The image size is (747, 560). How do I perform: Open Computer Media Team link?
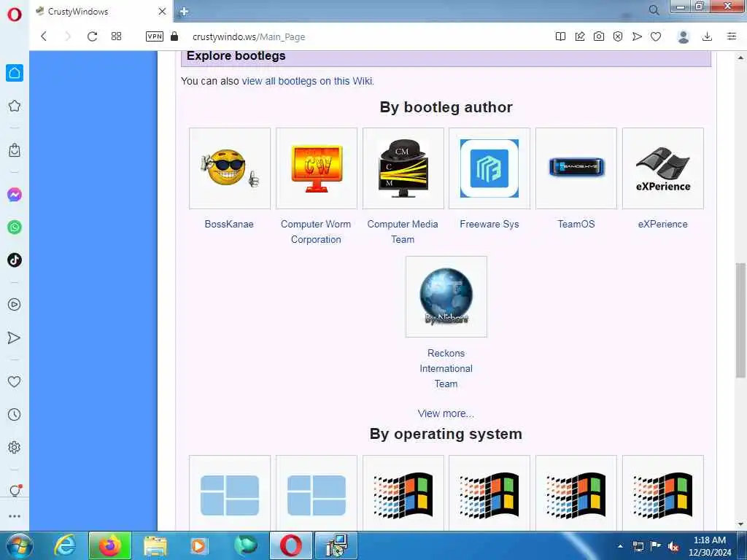click(x=403, y=231)
